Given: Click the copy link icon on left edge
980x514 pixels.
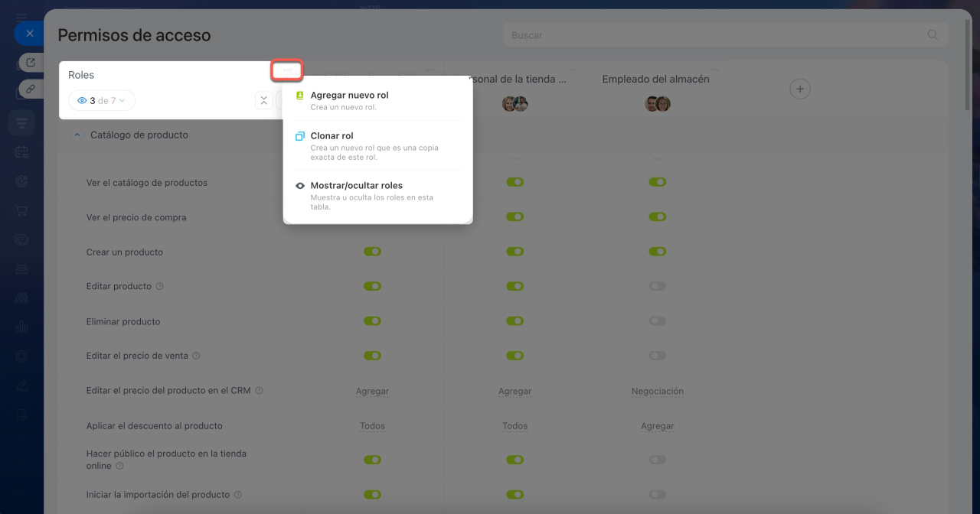Looking at the screenshot, I should (31, 89).
